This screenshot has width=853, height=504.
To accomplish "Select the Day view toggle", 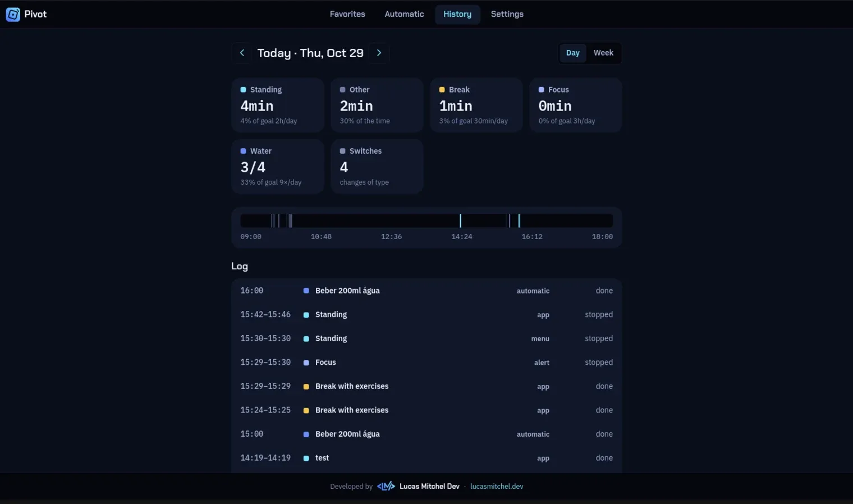I will [573, 53].
